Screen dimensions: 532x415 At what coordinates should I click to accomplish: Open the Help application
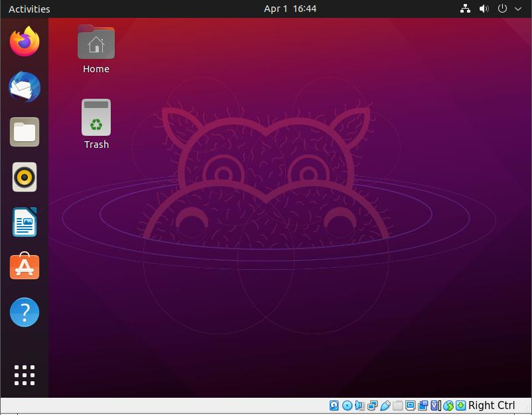(25, 312)
